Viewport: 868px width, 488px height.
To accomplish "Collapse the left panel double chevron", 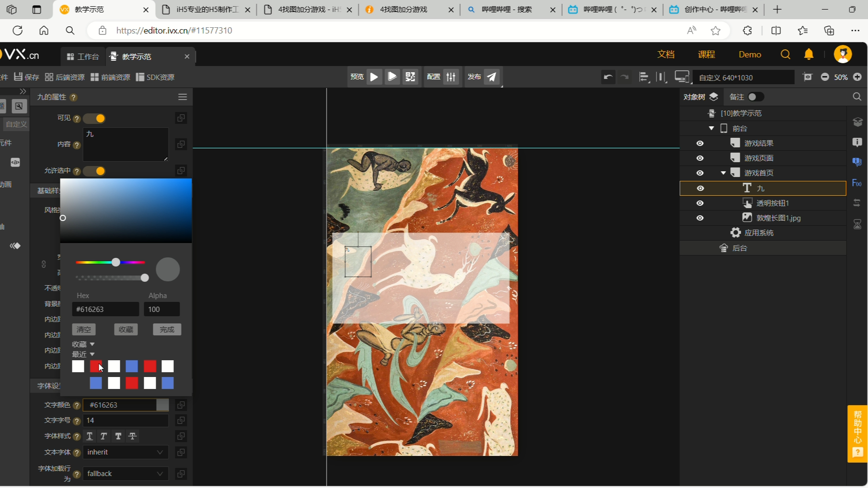I will coord(23,91).
